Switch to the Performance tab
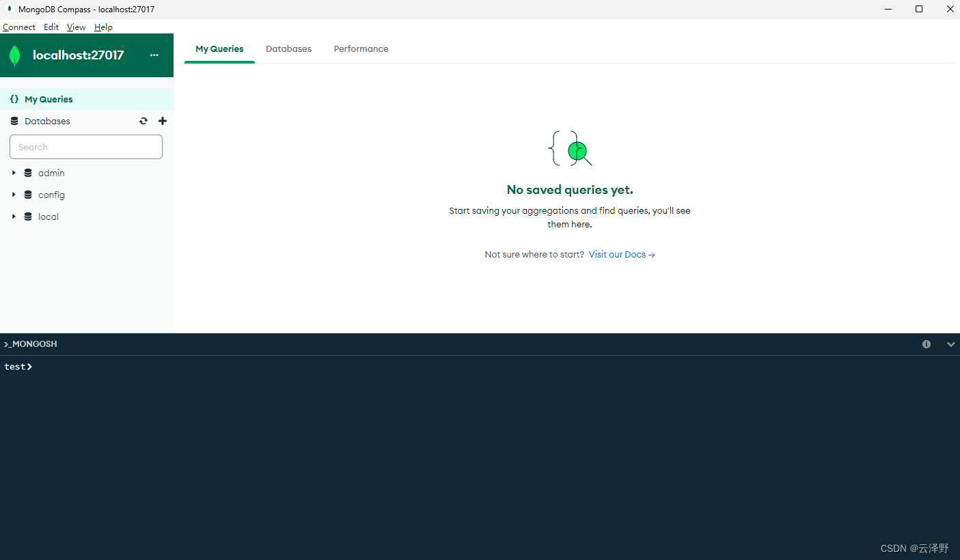Image resolution: width=960 pixels, height=560 pixels. (361, 49)
